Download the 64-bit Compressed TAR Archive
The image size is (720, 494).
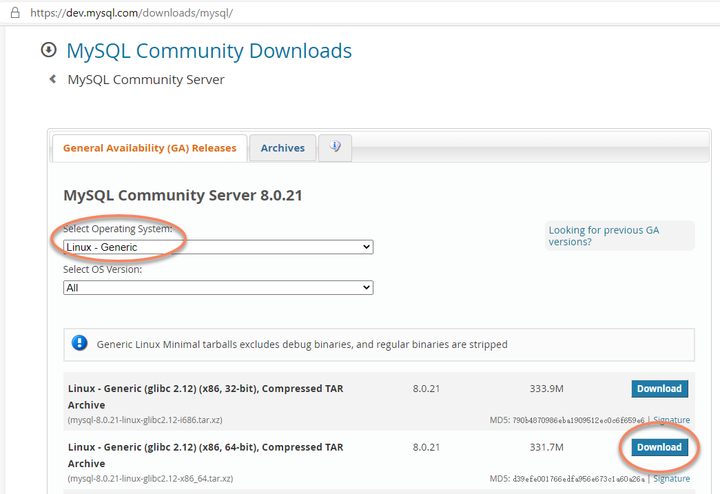pos(659,447)
